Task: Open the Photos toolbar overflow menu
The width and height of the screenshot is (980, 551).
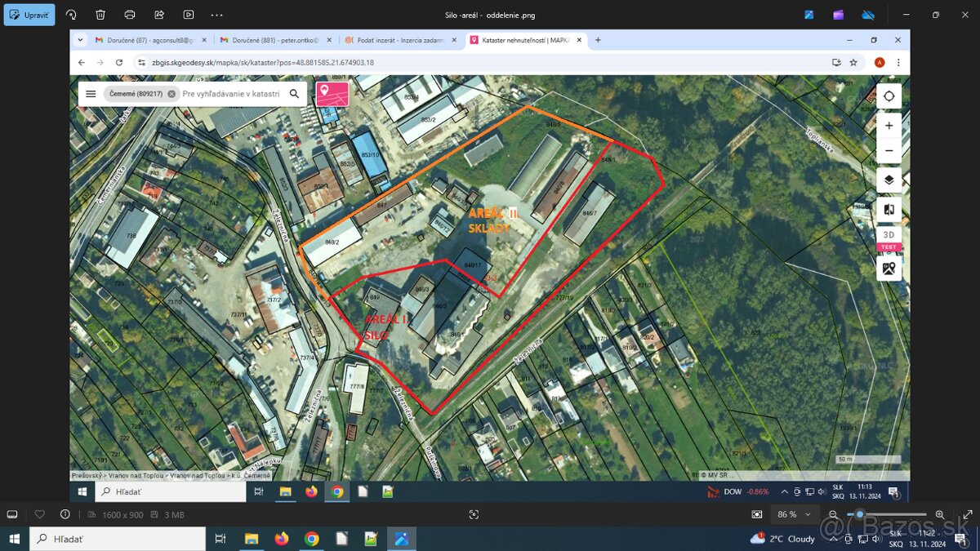Action: click(x=216, y=14)
